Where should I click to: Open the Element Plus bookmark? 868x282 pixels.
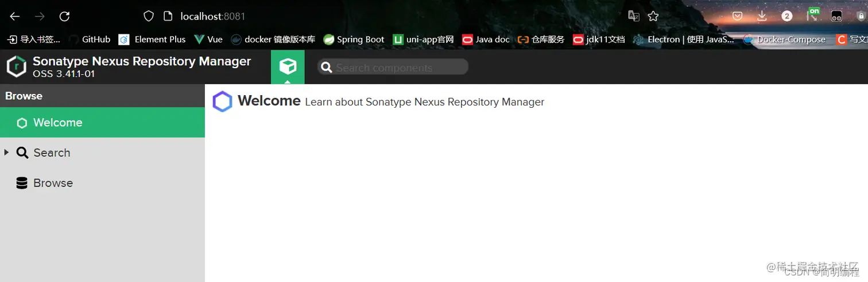pos(152,40)
